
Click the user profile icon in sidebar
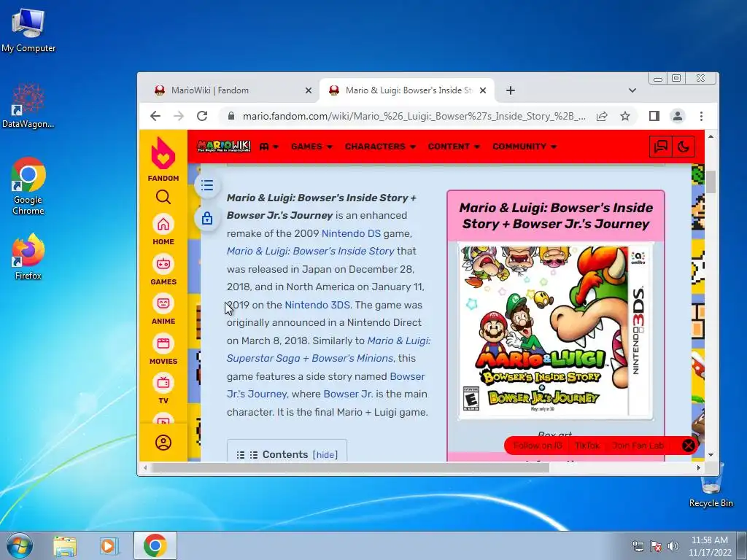163,443
